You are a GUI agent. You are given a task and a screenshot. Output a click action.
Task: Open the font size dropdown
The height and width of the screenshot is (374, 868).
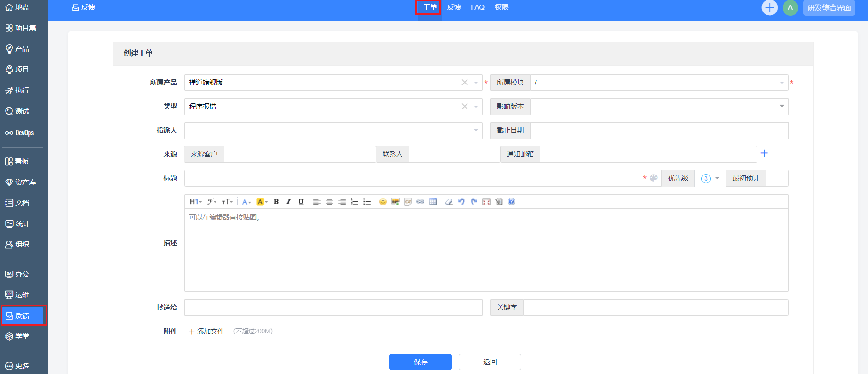[x=227, y=202]
